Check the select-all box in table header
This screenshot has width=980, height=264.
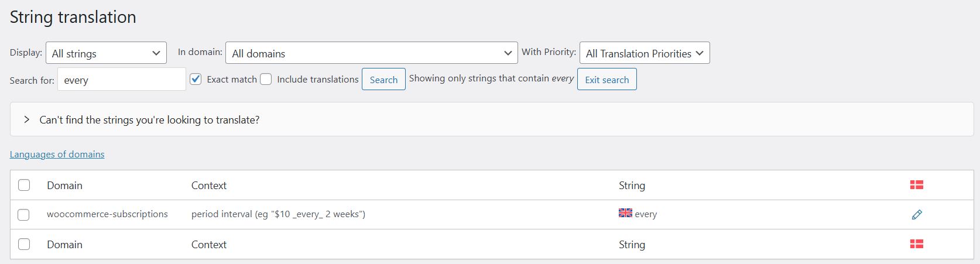pos(23,185)
